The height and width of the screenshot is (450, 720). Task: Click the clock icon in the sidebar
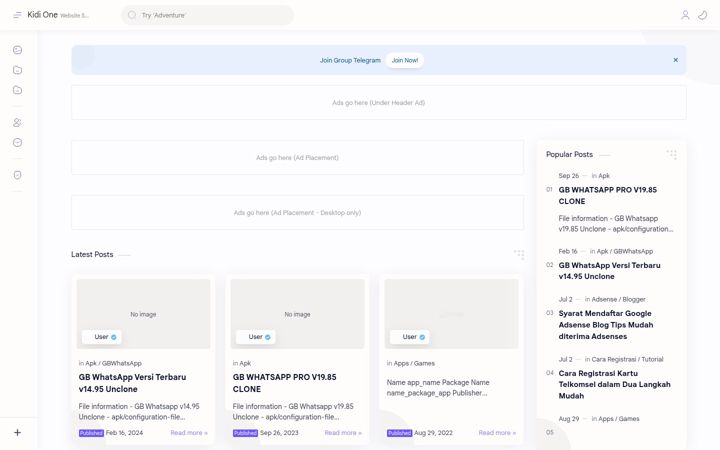tap(17, 142)
